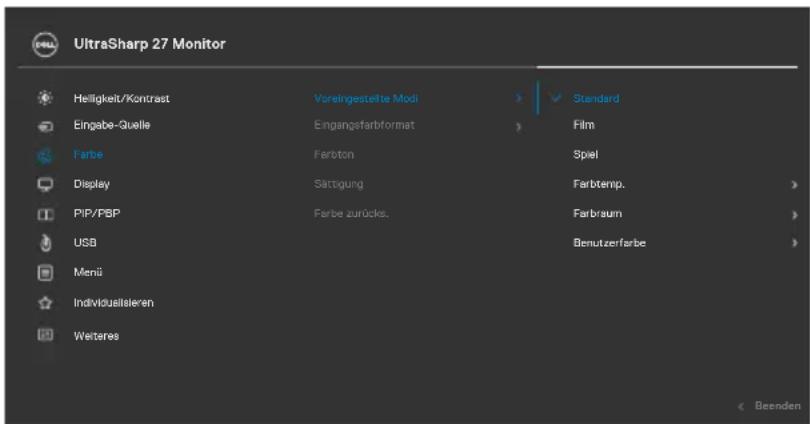Open the Helligkeit/Kontrast menu
This screenshot has width=810, height=424.
point(121,99)
